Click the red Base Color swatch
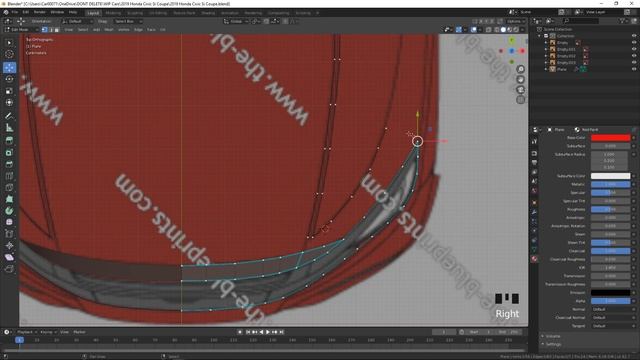 [611, 138]
